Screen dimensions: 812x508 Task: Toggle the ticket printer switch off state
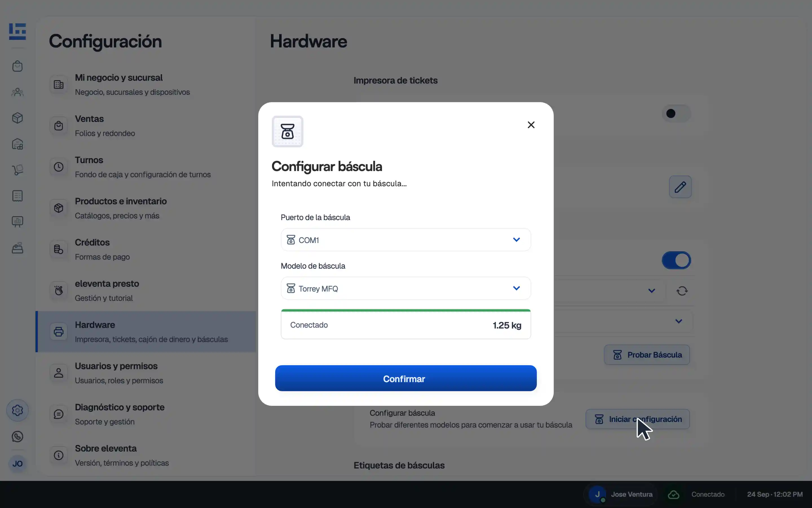(x=676, y=113)
